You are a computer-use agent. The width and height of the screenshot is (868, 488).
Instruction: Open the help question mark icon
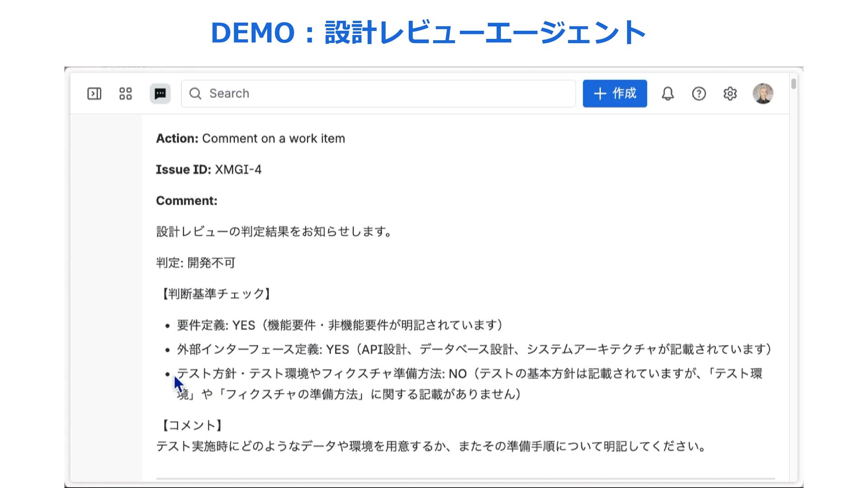(699, 94)
